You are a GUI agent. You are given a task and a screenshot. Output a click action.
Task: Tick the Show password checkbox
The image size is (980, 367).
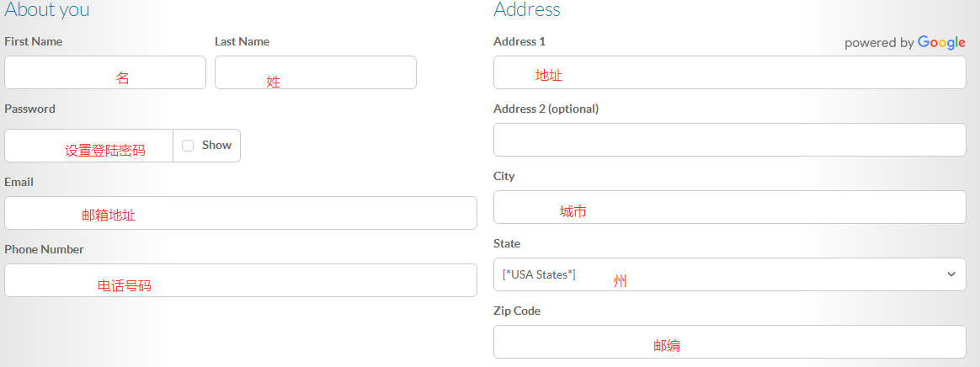pos(188,146)
